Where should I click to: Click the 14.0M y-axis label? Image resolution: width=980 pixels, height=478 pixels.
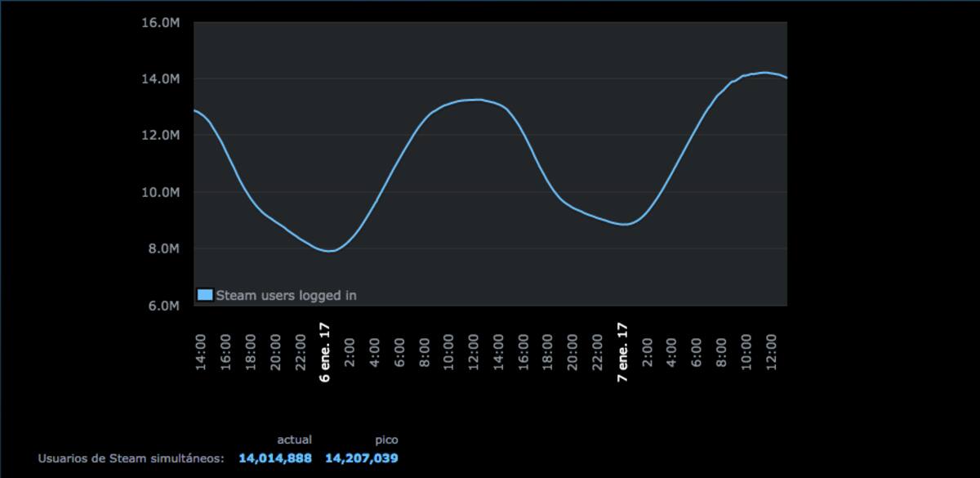click(x=160, y=79)
